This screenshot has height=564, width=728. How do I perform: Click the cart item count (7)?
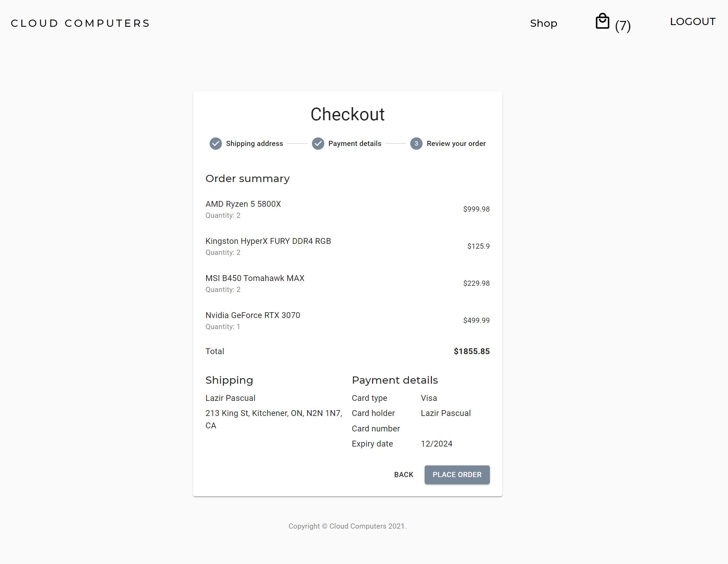pos(623,26)
